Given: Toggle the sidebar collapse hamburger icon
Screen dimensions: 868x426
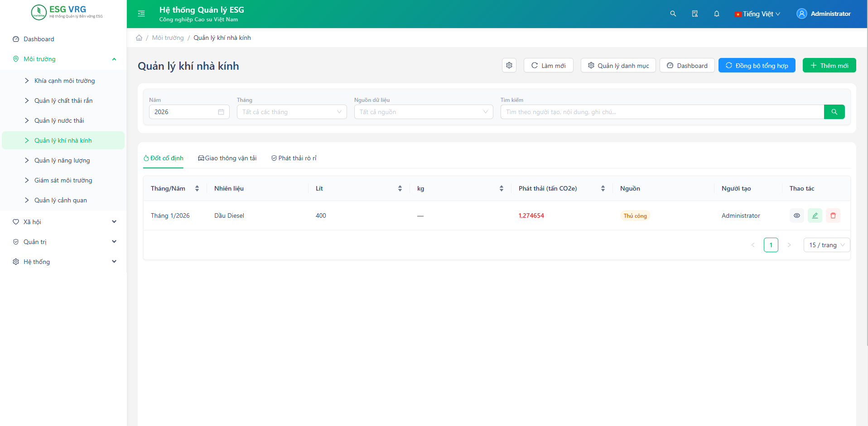Looking at the screenshot, I should click(x=141, y=14).
